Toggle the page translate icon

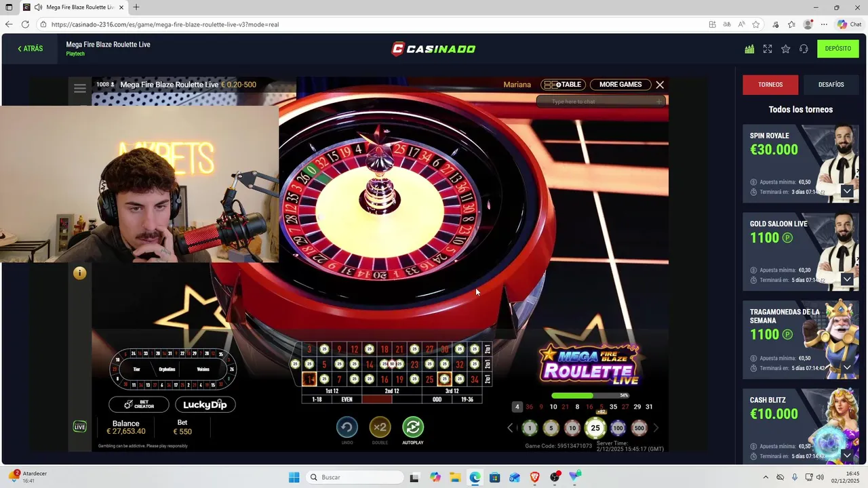(726, 24)
